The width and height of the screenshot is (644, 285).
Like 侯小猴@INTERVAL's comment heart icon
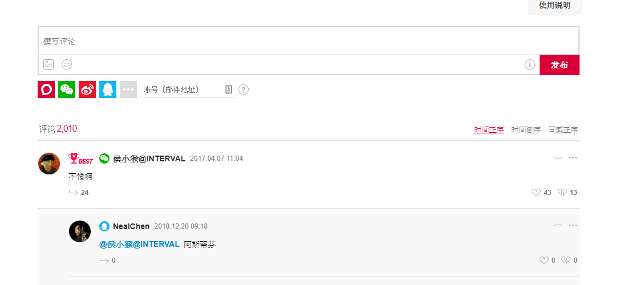pos(536,192)
